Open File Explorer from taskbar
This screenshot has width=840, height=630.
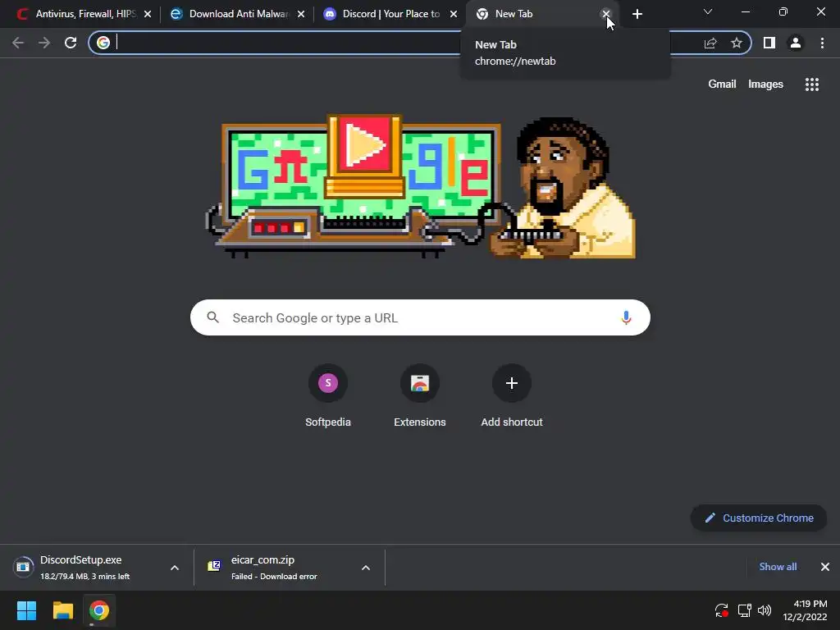(62, 610)
